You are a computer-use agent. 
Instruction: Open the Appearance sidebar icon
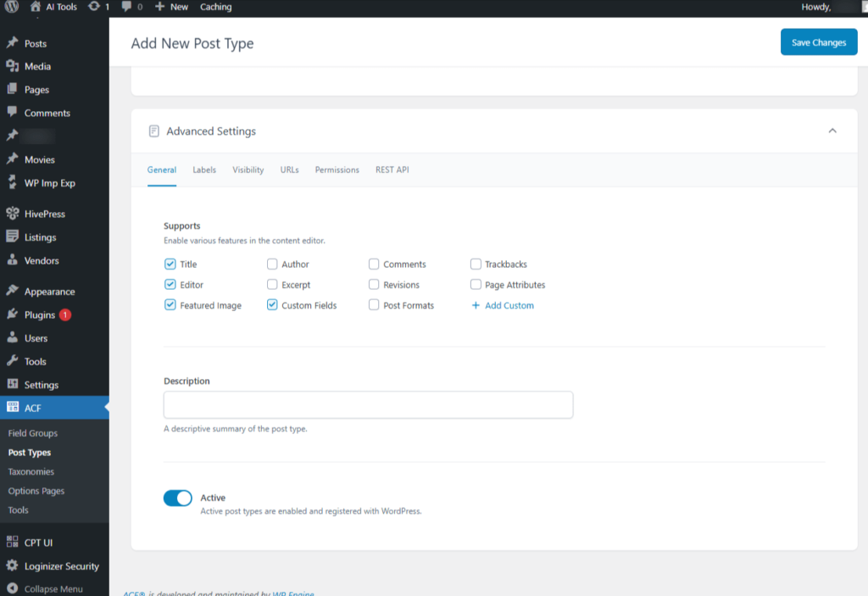point(12,291)
